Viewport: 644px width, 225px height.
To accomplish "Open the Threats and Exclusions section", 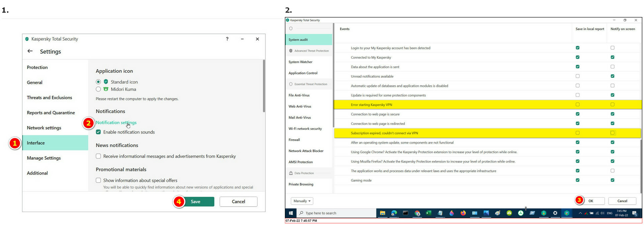I will tap(55, 97).
